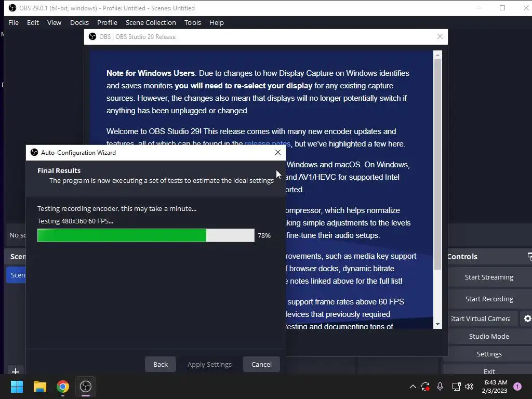Open the Edit menu

point(33,22)
